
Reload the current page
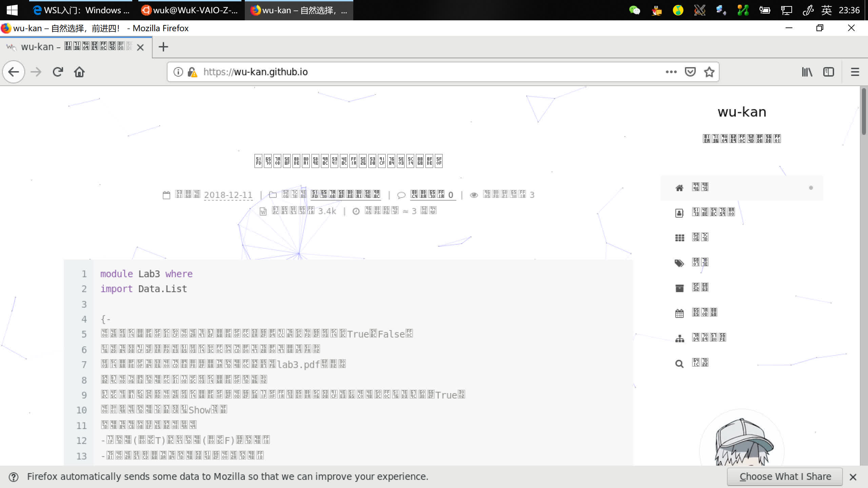point(58,72)
